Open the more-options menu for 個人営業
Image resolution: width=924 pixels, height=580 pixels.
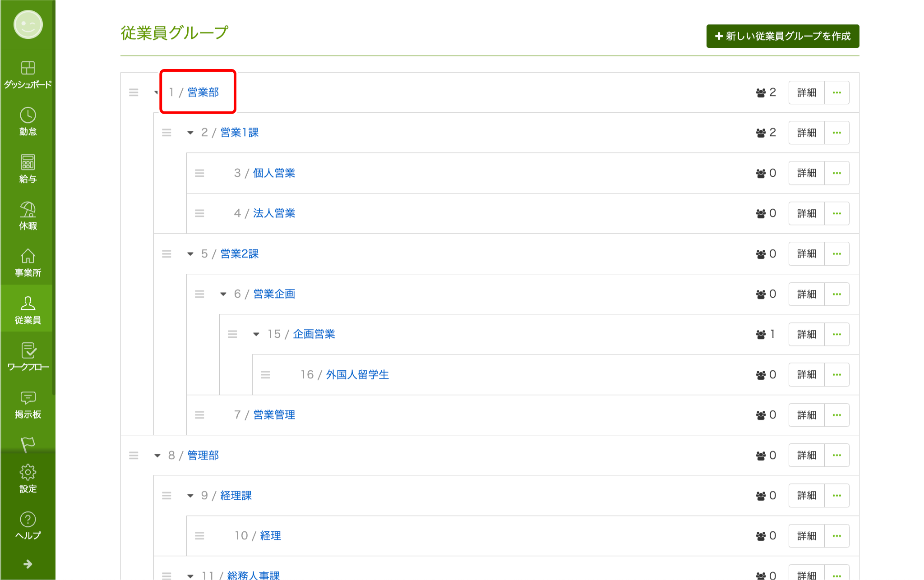[x=837, y=173]
